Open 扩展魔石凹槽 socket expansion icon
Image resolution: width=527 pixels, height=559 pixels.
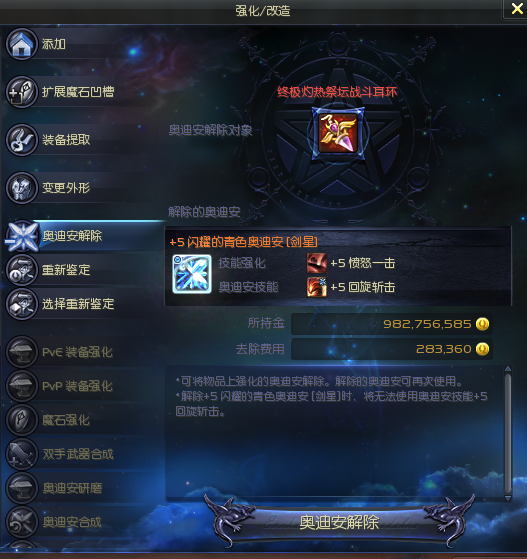tap(21, 92)
